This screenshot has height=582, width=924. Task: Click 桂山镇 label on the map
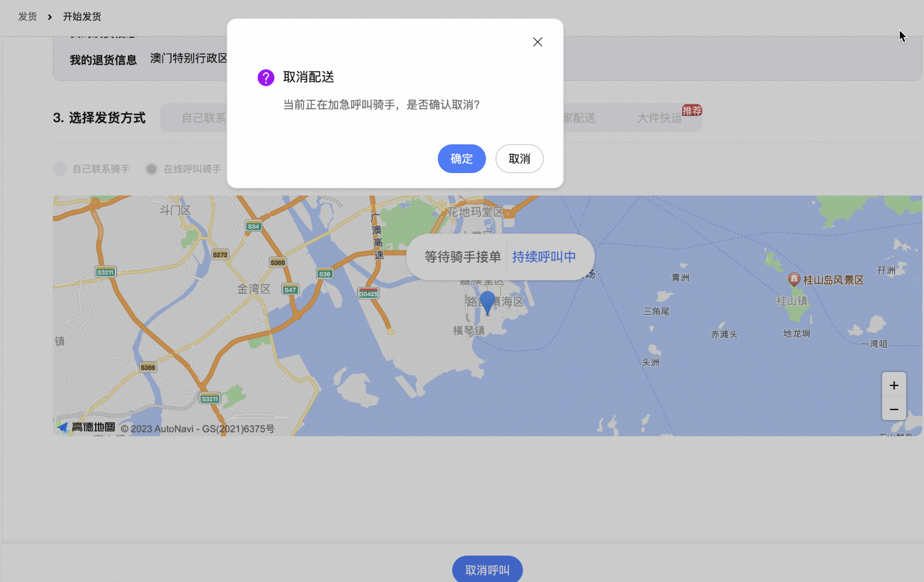pyautogui.click(x=792, y=301)
